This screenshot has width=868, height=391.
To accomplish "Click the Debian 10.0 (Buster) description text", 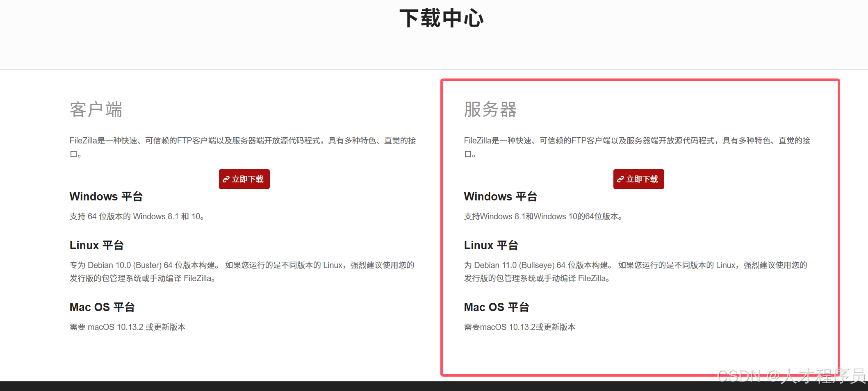I will (242, 272).
